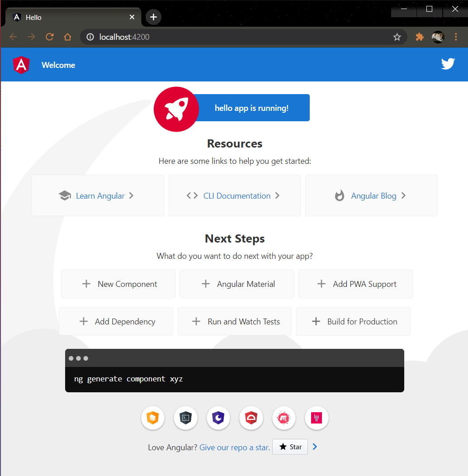Click the Angular logo in the header

21,64
